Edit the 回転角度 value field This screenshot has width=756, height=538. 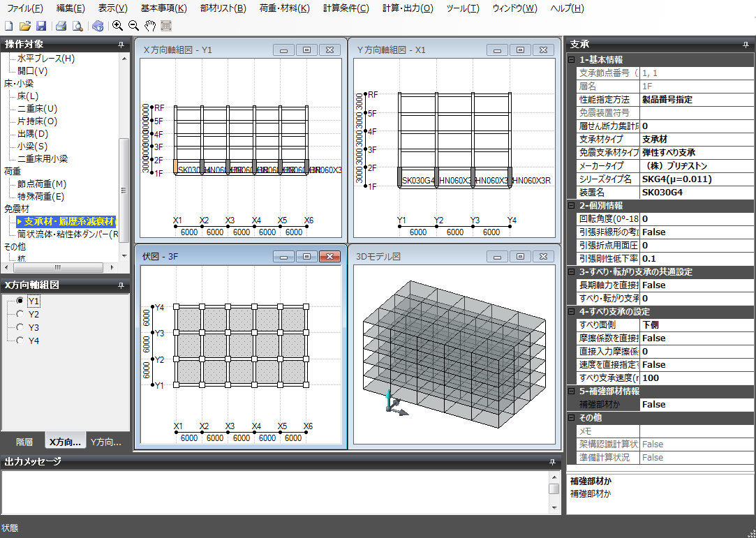[697, 219]
